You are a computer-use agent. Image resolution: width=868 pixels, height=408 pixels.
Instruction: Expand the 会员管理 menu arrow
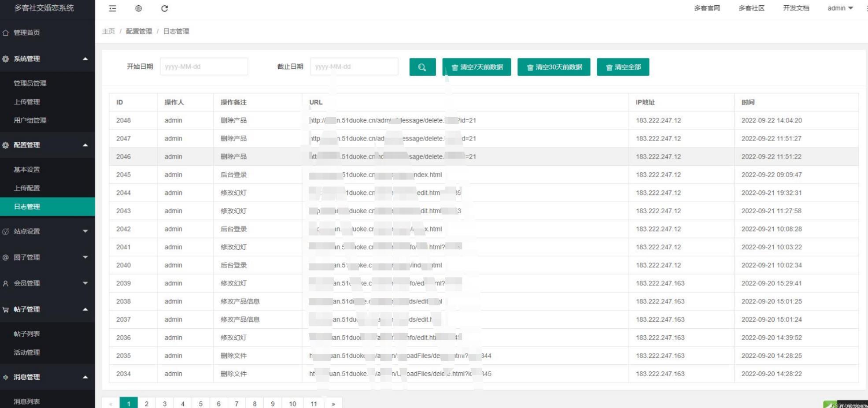point(85,283)
